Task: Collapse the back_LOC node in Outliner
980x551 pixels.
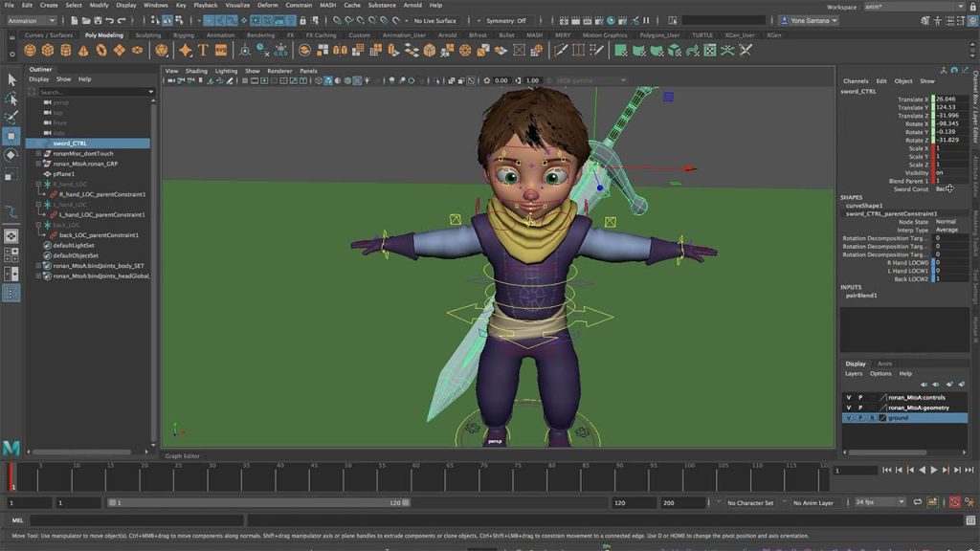Action: pos(38,225)
